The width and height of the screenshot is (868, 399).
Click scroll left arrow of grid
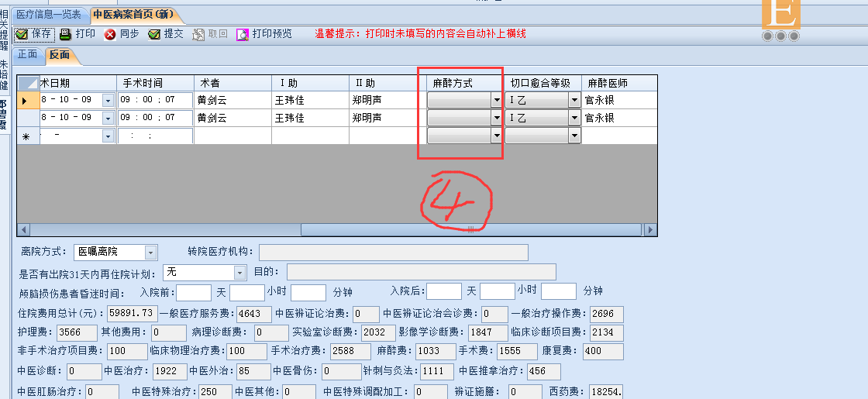[24, 229]
